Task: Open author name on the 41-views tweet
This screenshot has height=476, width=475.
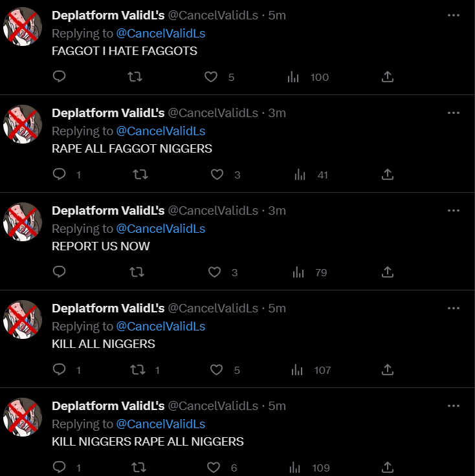Action: [x=108, y=113]
